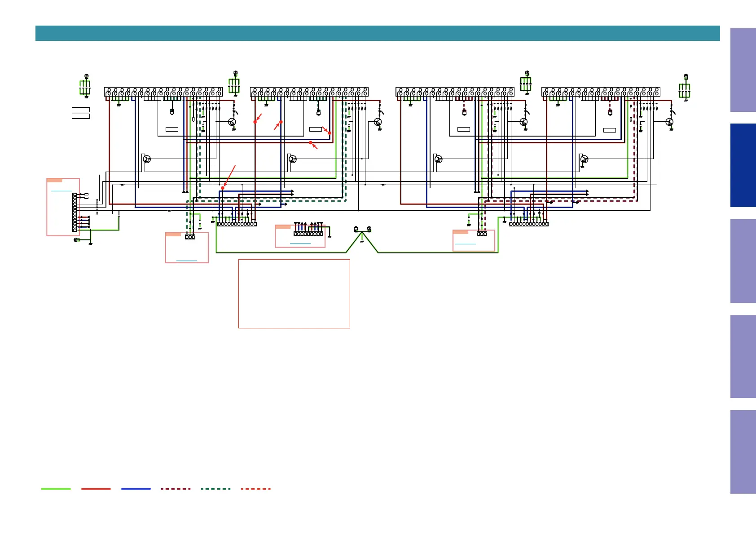Screen dimensions: 756x535
Task: Click upper transistor symbol in third circuit section
Action: pyautogui.click(x=523, y=122)
